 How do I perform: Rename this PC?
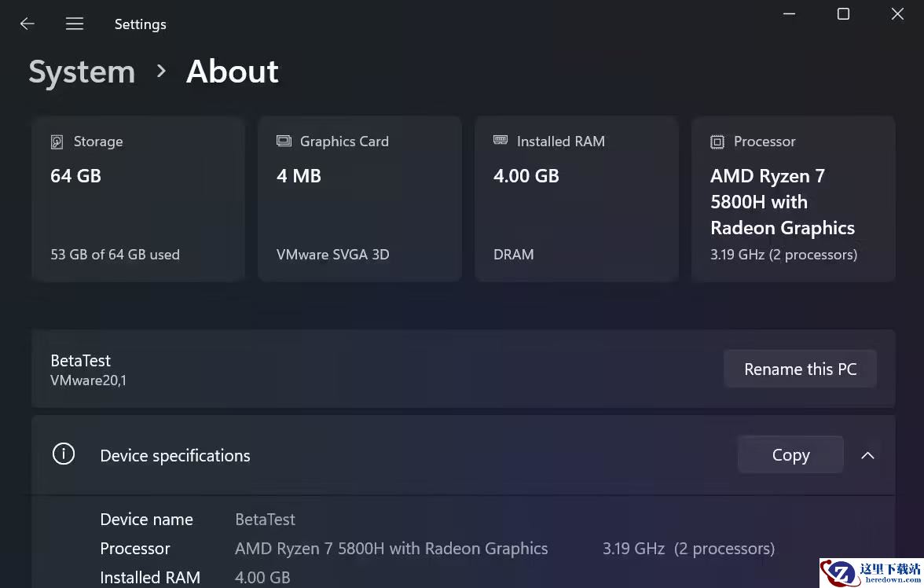point(800,369)
